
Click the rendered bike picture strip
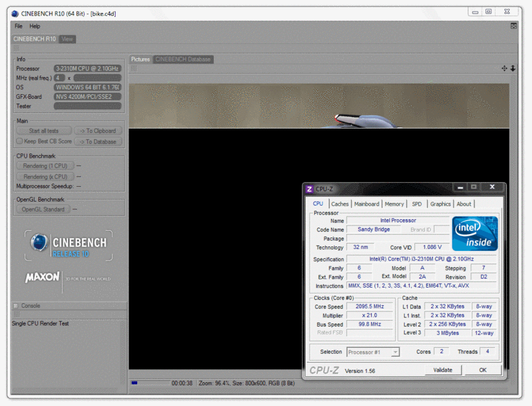(319, 106)
